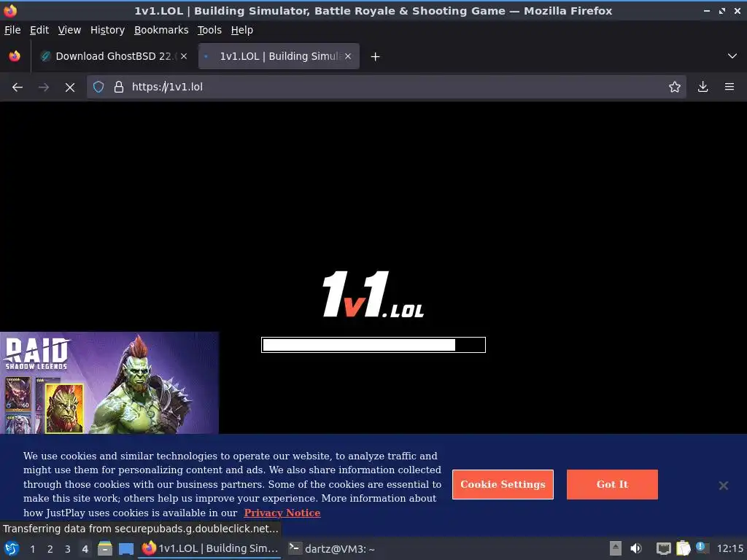Open the File menu

(12, 30)
